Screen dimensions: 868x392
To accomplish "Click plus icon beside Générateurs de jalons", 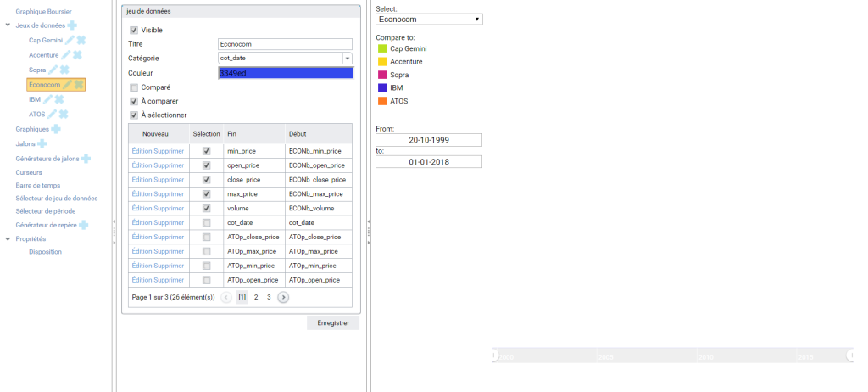I will pyautogui.click(x=86, y=159).
